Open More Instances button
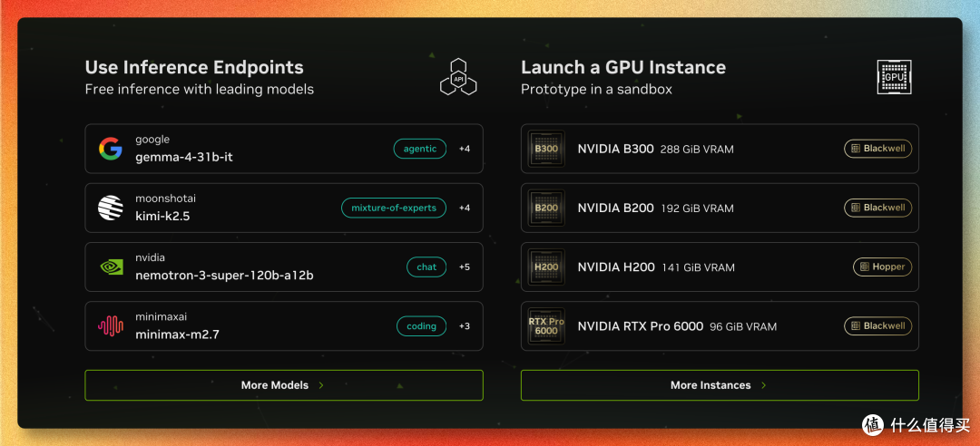 point(720,385)
